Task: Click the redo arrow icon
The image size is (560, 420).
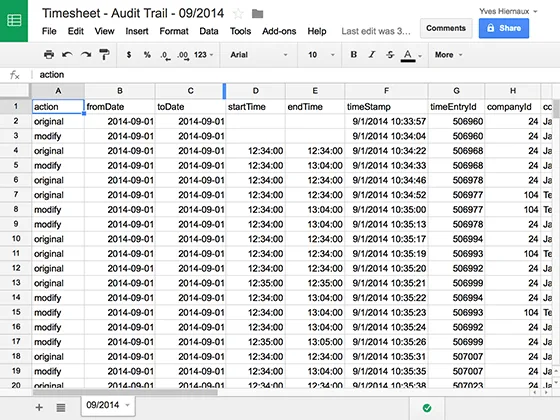Action: pyautogui.click(x=86, y=55)
